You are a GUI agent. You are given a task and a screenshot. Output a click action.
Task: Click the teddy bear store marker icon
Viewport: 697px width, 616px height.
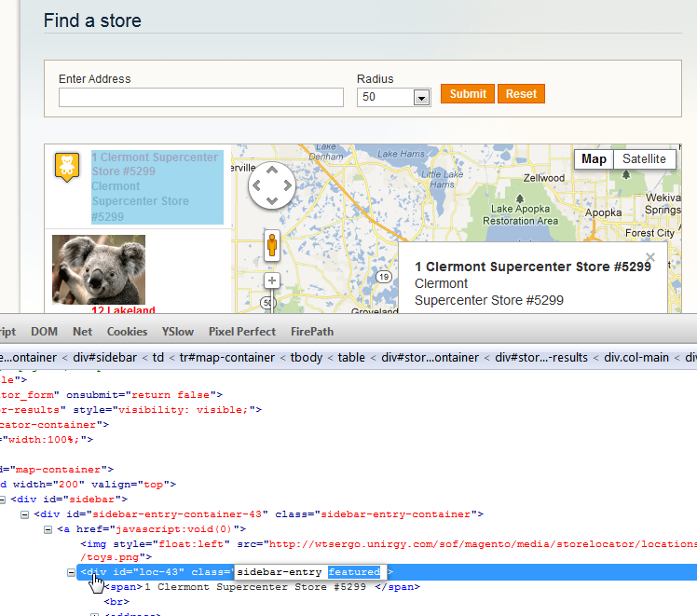[67, 167]
